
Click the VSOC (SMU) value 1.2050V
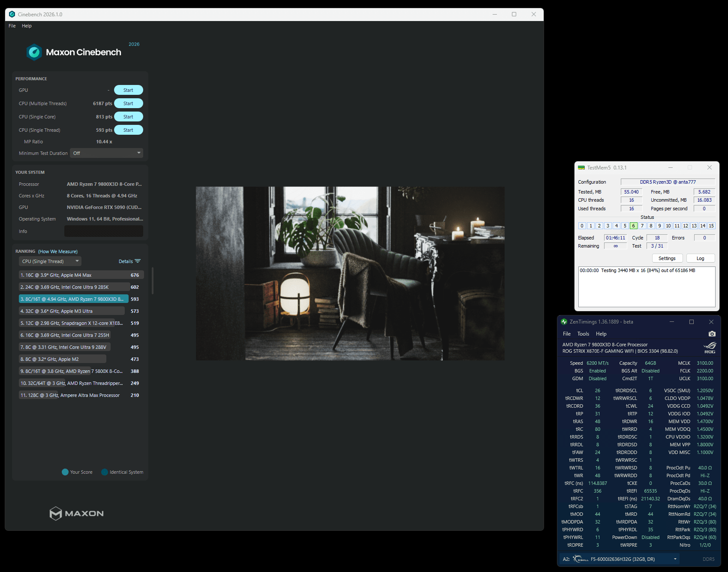click(x=705, y=390)
